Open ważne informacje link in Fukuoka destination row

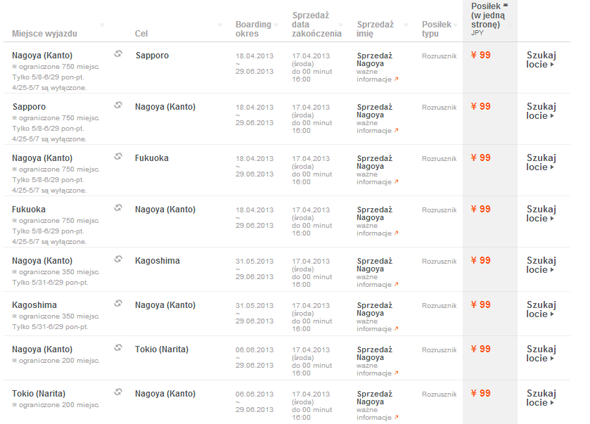(377, 178)
